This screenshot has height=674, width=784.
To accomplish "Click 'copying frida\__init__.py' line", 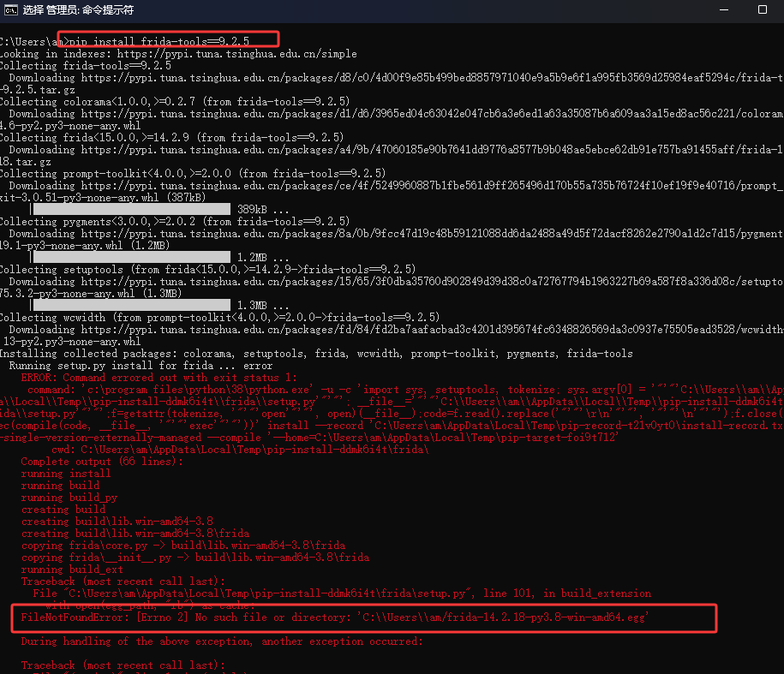I will pyautogui.click(x=195, y=558).
